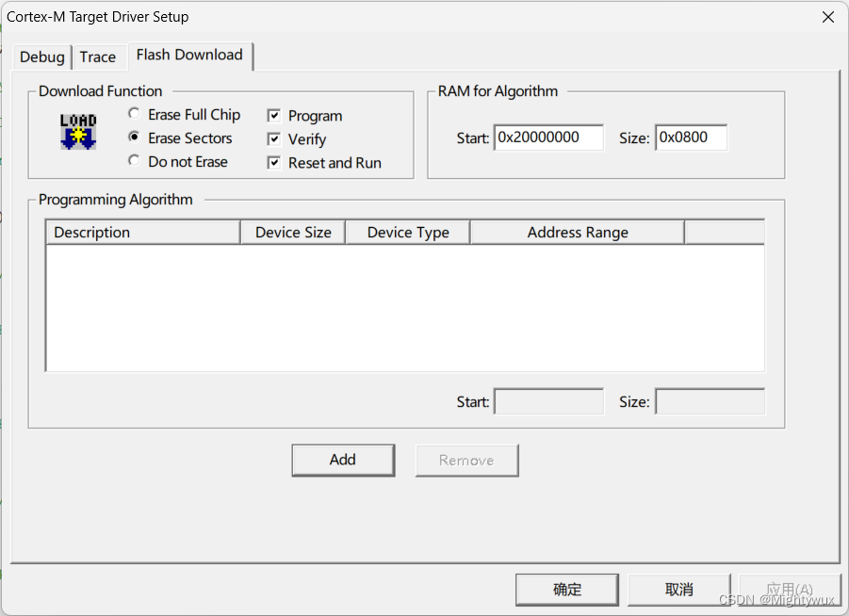Click the Add button for programming algorithms
The height and width of the screenshot is (616, 849).
pyautogui.click(x=343, y=460)
